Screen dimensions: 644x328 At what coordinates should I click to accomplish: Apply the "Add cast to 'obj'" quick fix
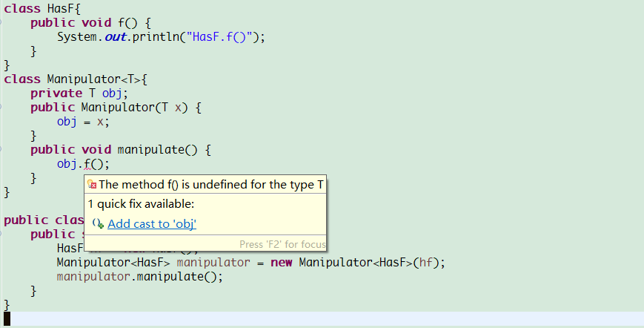[x=152, y=223]
